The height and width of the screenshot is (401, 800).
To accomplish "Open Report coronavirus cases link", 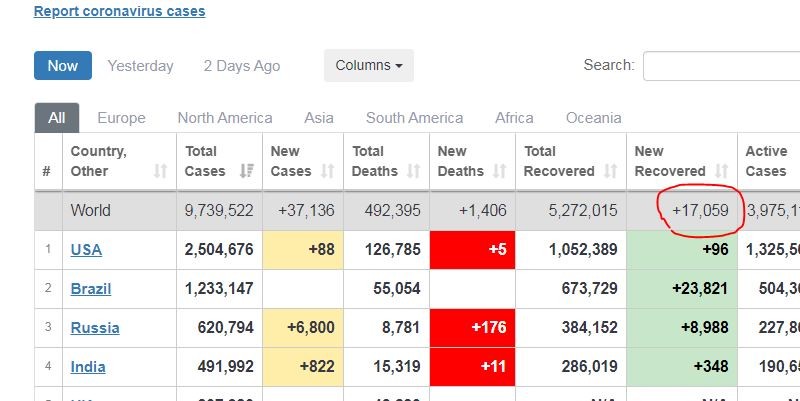I will click(x=119, y=12).
